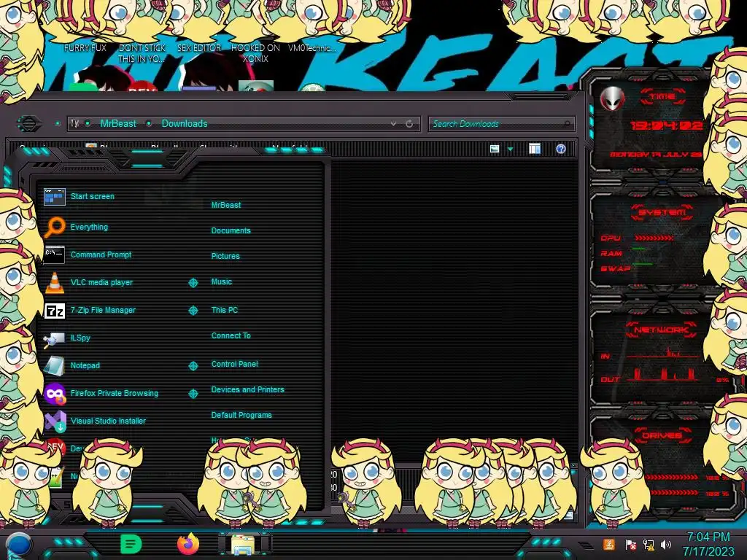Open network status tray icon

pyautogui.click(x=649, y=544)
